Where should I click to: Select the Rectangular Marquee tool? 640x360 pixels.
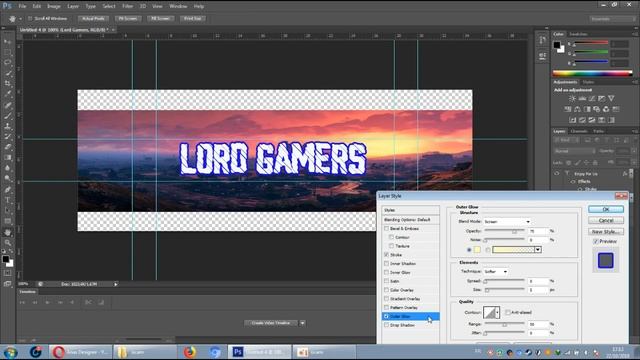[x=7, y=52]
